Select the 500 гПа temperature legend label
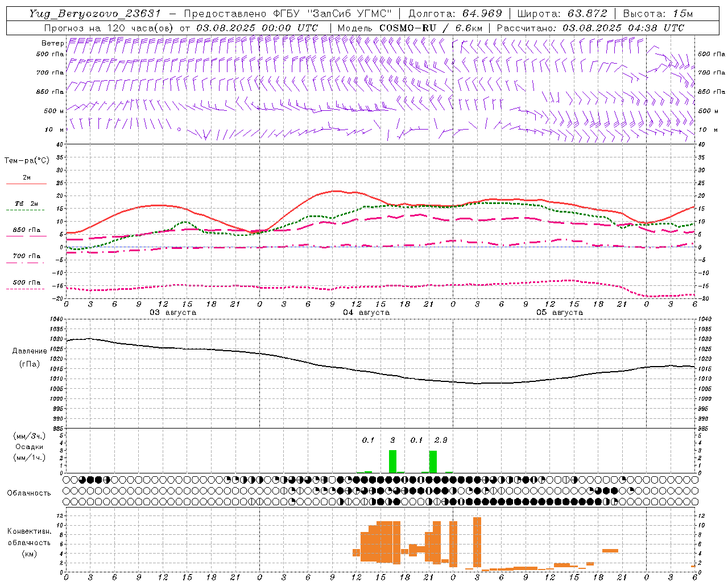 [x=26, y=282]
